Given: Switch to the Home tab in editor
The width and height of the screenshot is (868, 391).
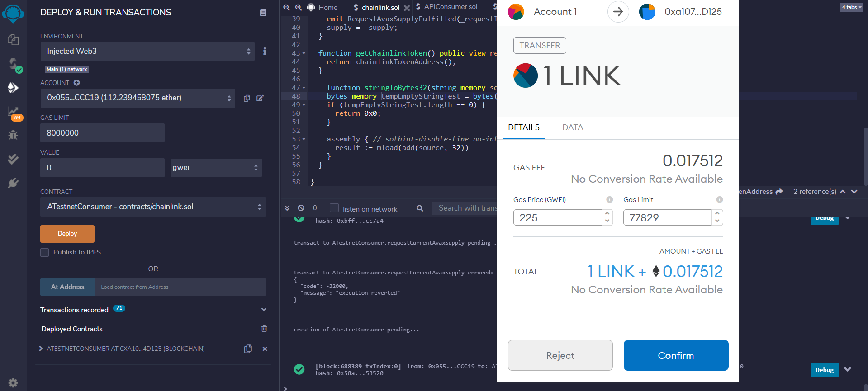Looking at the screenshot, I should point(323,7).
